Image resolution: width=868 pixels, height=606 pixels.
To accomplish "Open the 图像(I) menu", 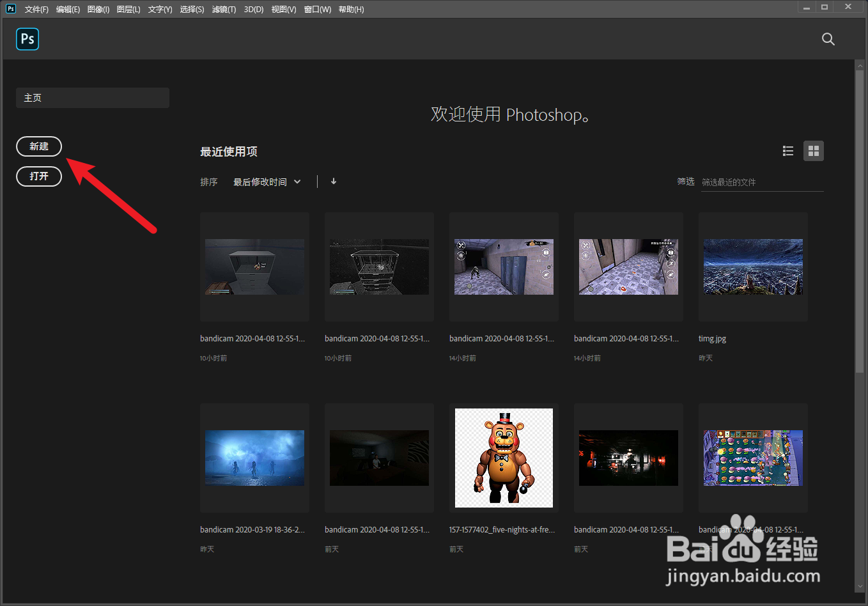I will 98,9.
